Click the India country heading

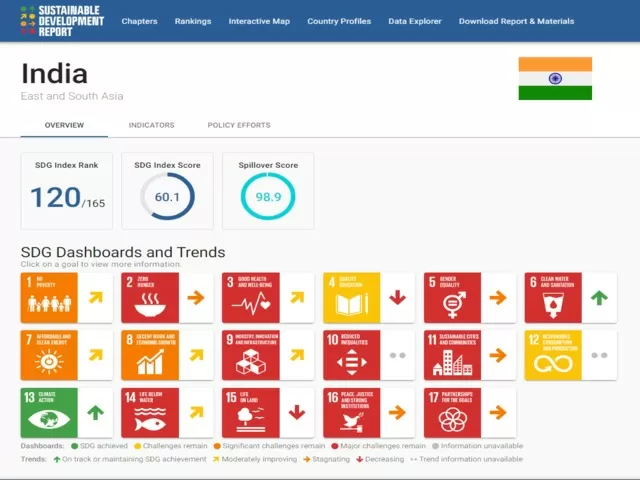pos(54,73)
